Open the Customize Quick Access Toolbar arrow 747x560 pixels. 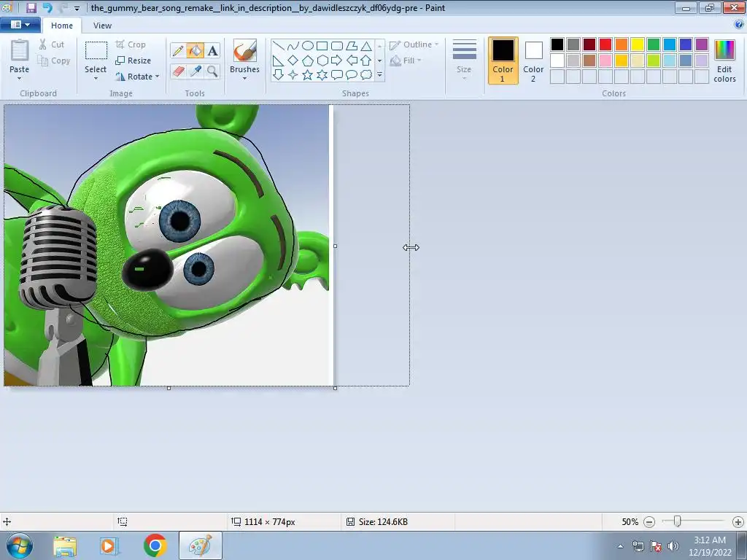pyautogui.click(x=77, y=8)
